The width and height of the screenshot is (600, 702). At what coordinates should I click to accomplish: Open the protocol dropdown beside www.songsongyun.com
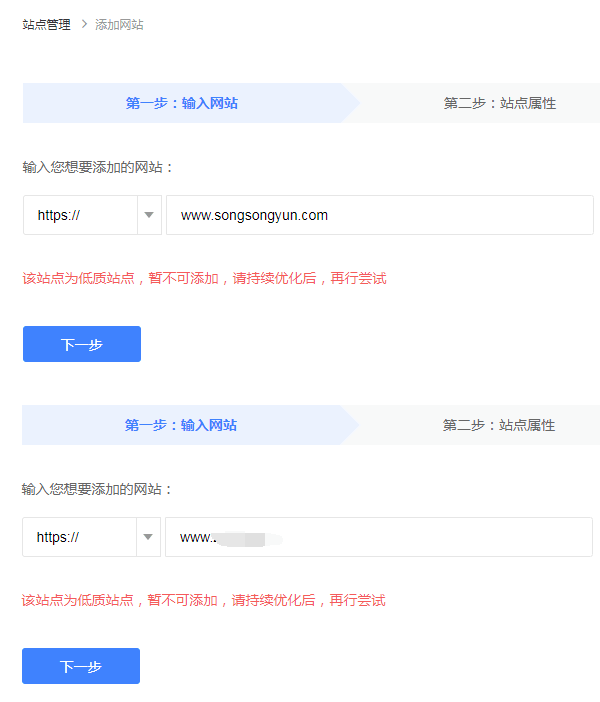click(92, 215)
